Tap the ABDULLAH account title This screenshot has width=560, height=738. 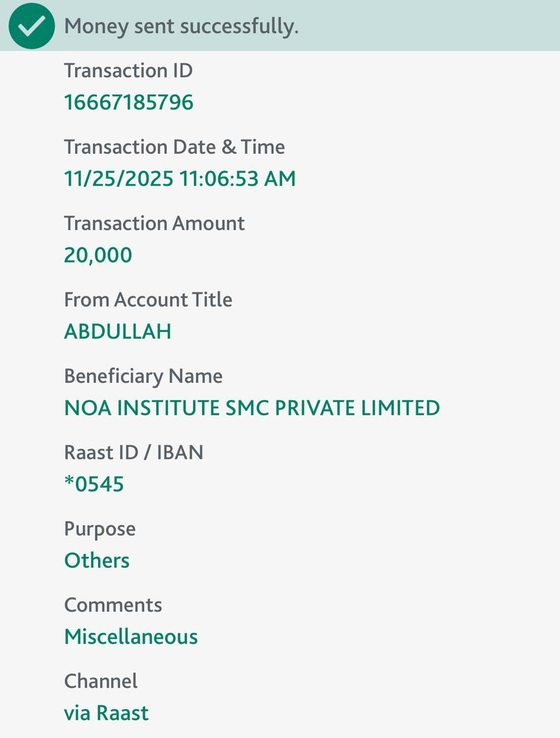pos(118,332)
